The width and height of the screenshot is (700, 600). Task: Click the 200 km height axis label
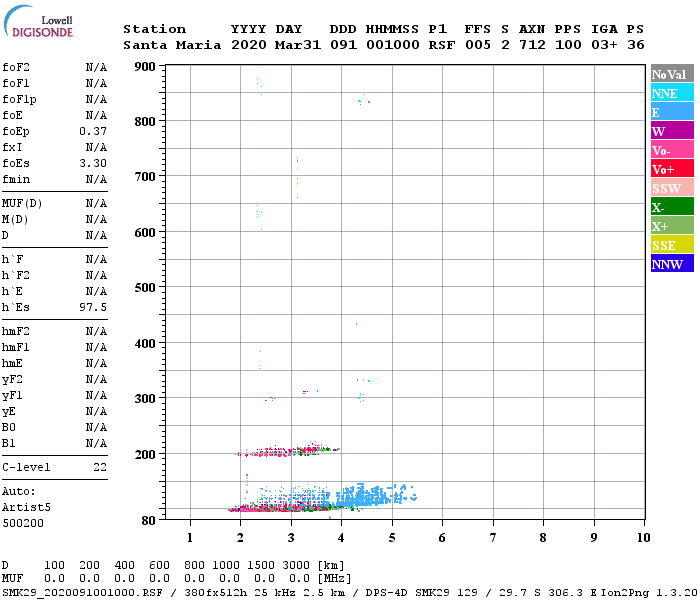145,454
